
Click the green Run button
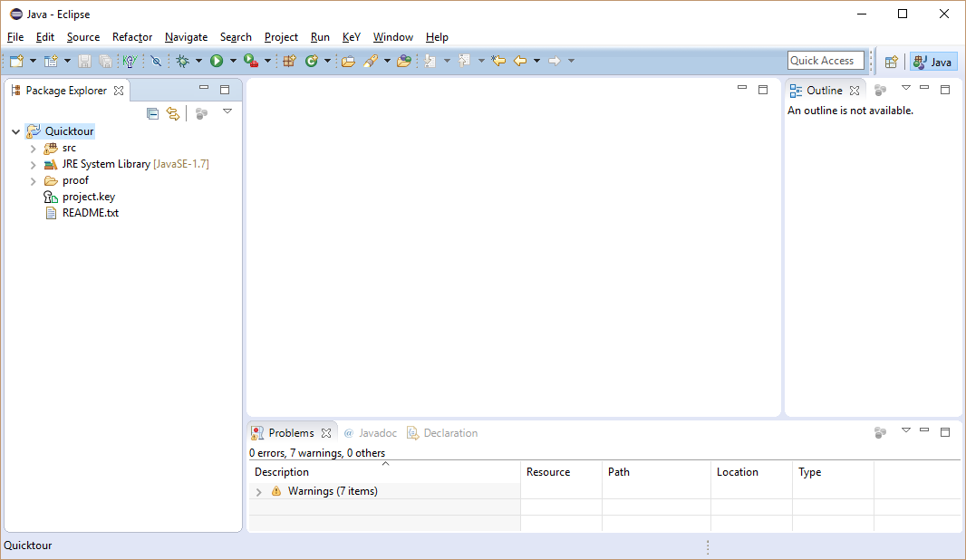(x=217, y=61)
